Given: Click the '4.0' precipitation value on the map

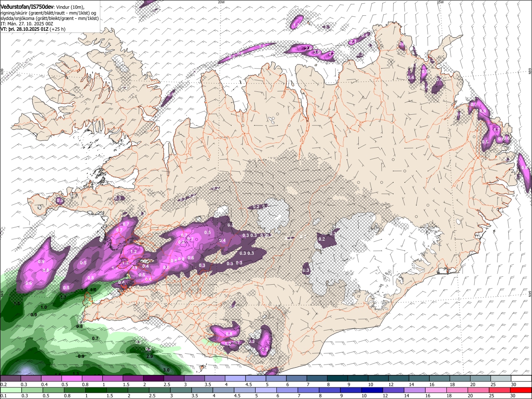Looking at the screenshot, I should coord(93,290).
